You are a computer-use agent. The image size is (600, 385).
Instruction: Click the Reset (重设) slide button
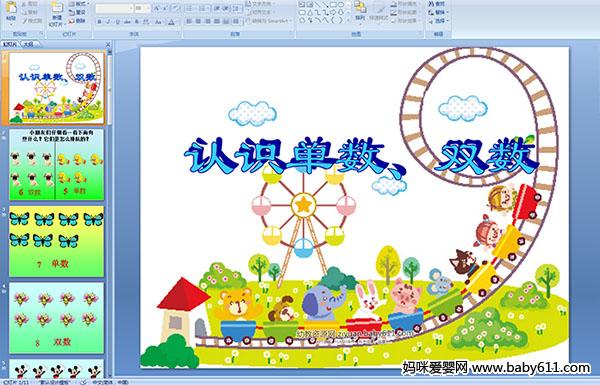pos(78,12)
